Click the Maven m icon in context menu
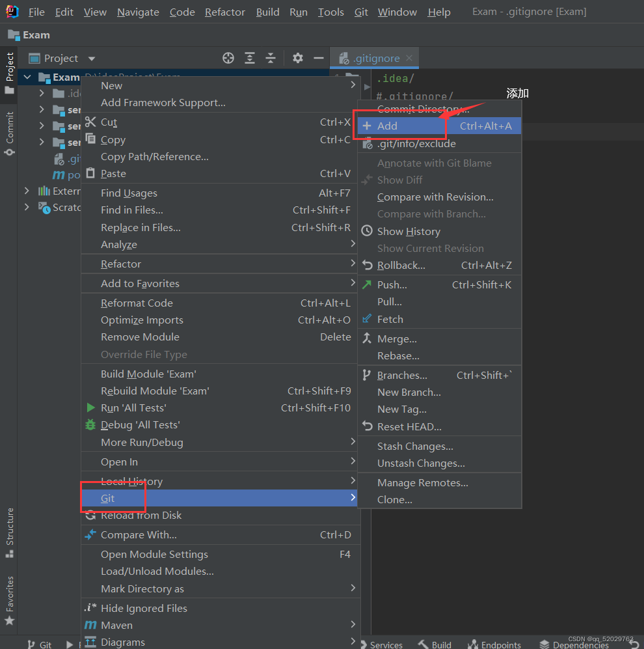 (90, 624)
